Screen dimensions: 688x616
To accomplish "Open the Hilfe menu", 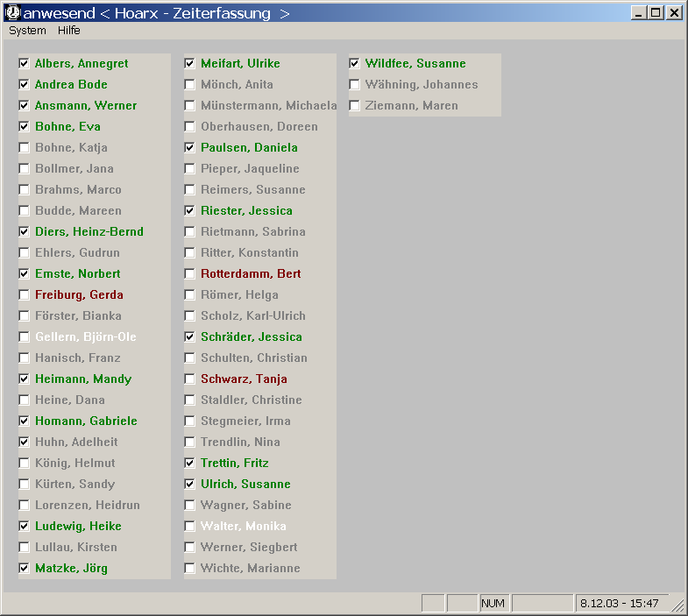I will [x=69, y=30].
